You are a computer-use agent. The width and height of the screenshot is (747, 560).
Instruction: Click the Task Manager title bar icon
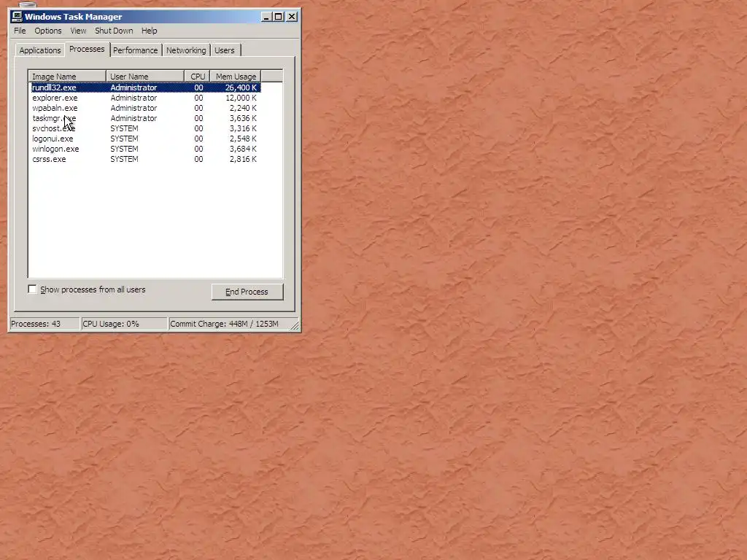click(x=17, y=17)
